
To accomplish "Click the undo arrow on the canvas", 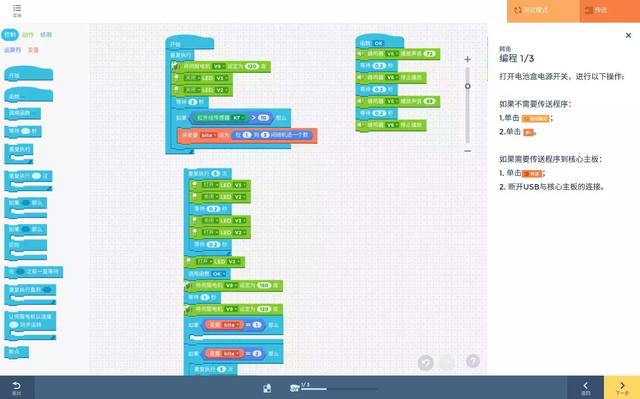I will 425,362.
